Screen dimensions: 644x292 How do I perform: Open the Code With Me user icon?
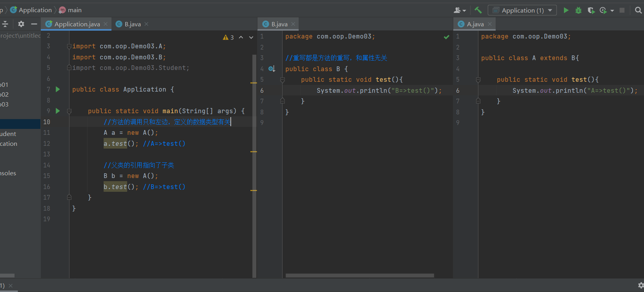pos(460,10)
